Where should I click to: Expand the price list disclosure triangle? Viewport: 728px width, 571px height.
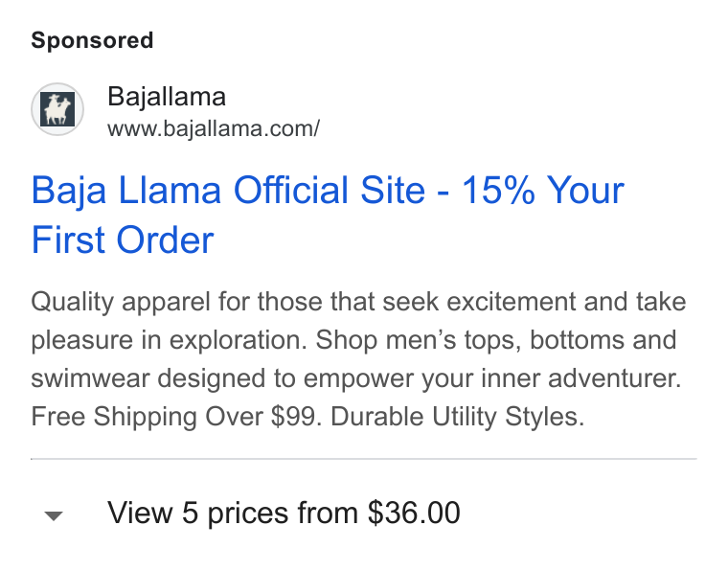(x=54, y=515)
